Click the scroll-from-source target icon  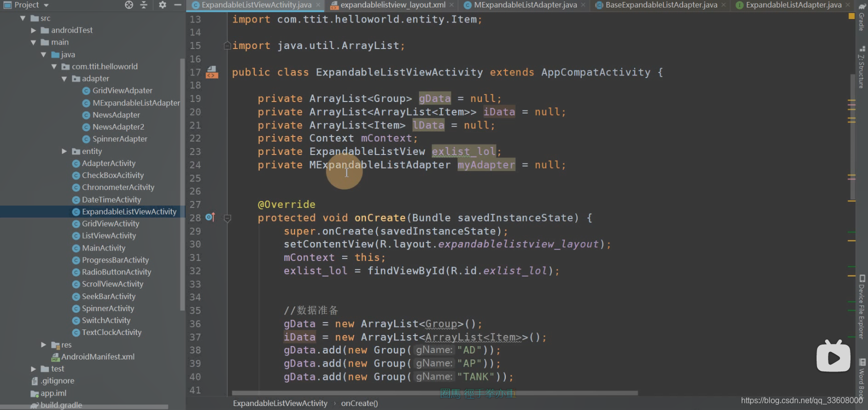pos(129,5)
